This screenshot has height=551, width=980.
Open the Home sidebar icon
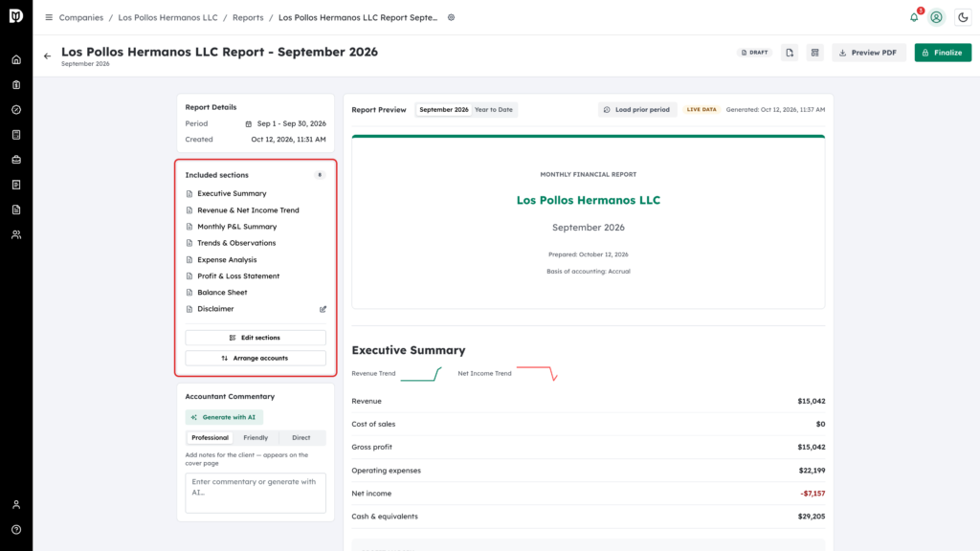[16, 60]
